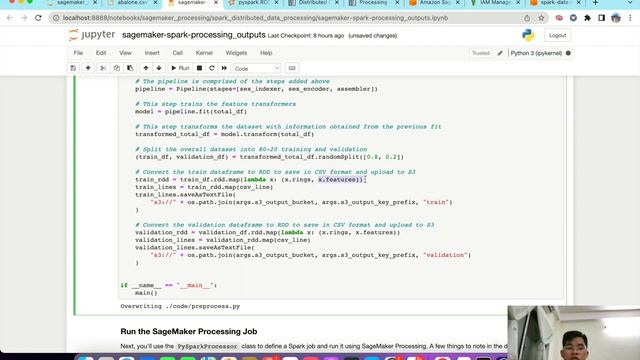
Task: Open the Insert menu
Action: pos(152,53)
